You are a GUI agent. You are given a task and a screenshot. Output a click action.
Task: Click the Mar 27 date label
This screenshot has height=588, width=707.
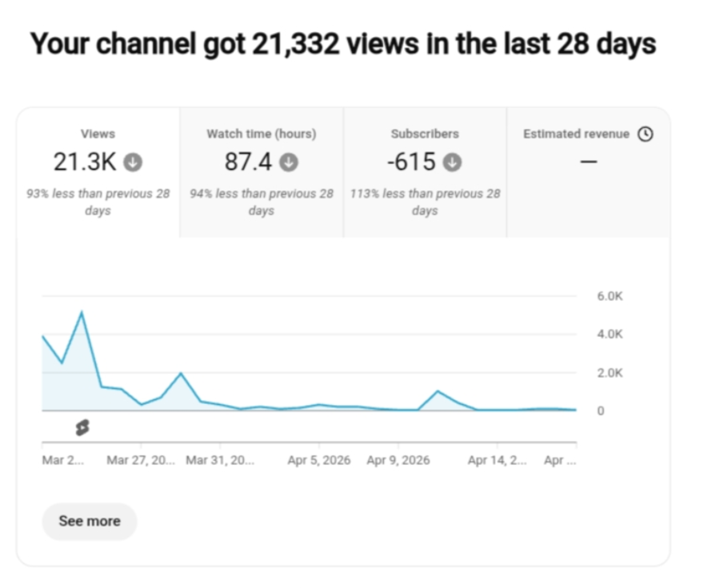(141, 461)
